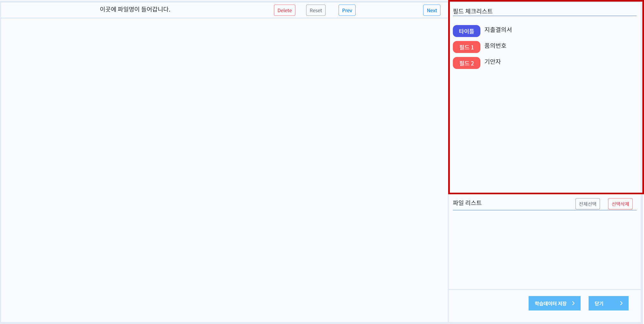Screen dimensions: 644x324
Task: Select the 필드 1 tag
Action: click(467, 47)
